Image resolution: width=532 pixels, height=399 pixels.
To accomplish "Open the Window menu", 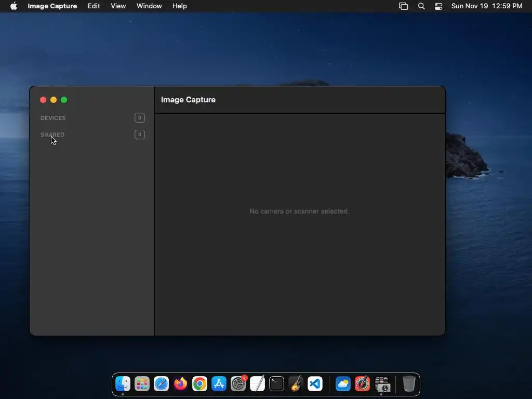I will tap(149, 6).
